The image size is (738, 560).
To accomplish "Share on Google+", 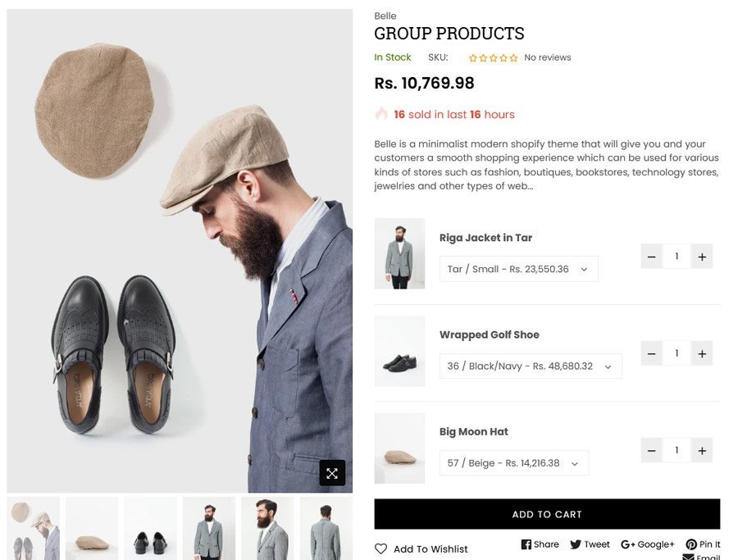I will 647,544.
